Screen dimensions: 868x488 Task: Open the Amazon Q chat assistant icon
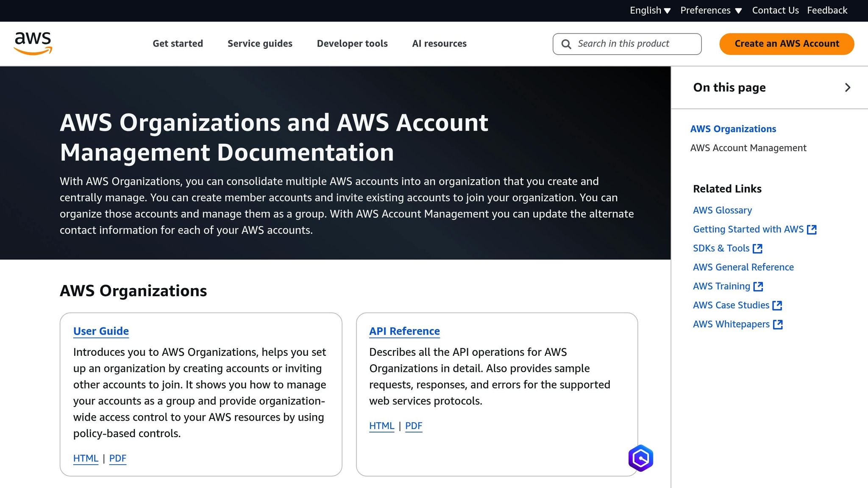(640, 458)
